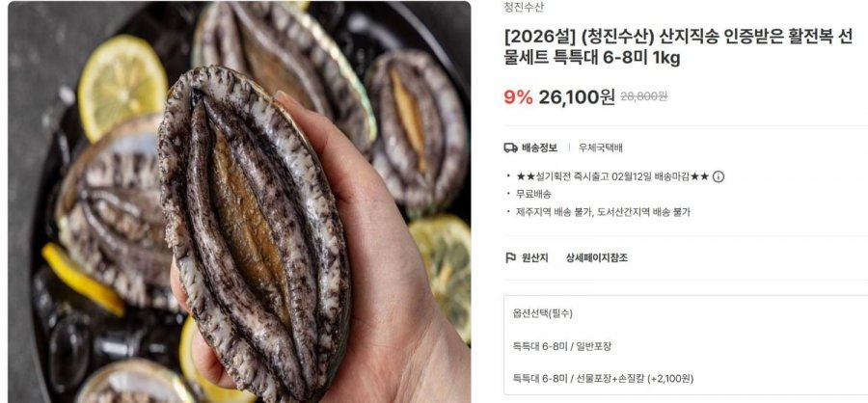Choose option 특특대 6-8미 / 일반포장
This screenshot has width=868, height=403.
click(562, 346)
